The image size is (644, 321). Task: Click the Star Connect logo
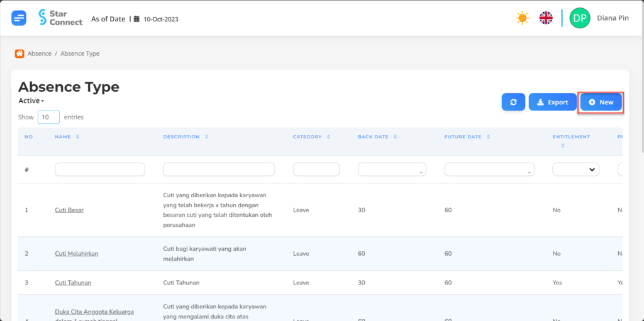60,18
